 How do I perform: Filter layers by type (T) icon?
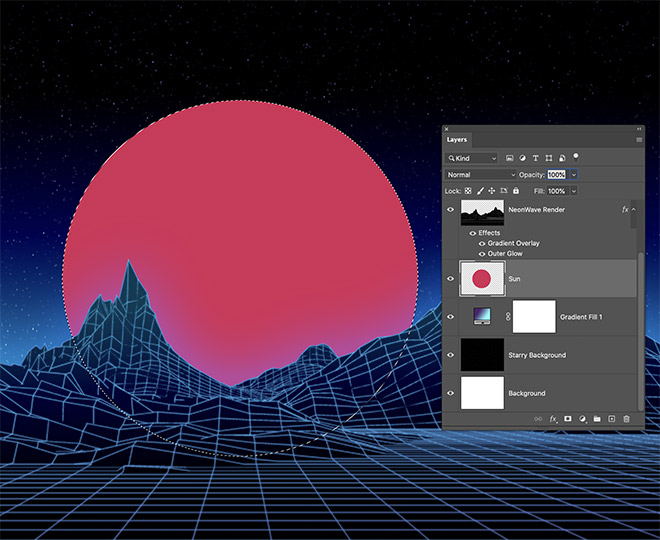(536, 158)
